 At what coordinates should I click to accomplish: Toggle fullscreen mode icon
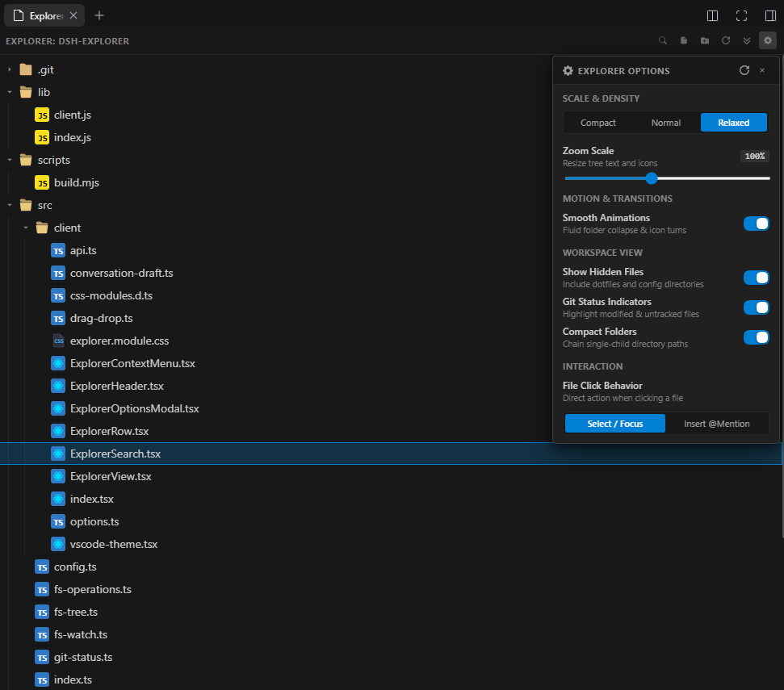coord(741,15)
